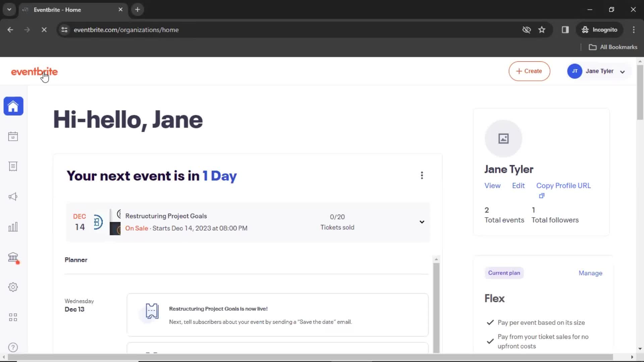Click the tracking protection eye icon
The image size is (644, 362).
coord(527,30)
